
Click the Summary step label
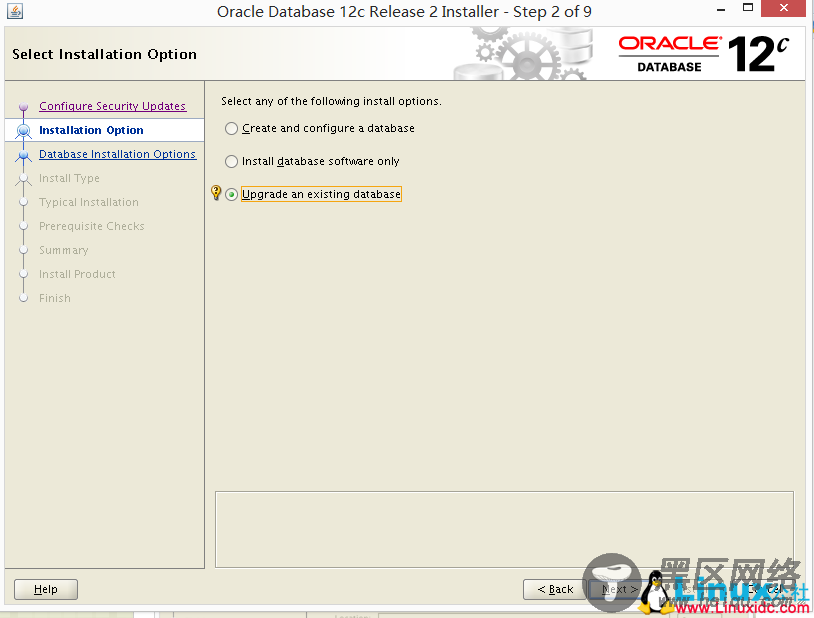[x=63, y=250]
